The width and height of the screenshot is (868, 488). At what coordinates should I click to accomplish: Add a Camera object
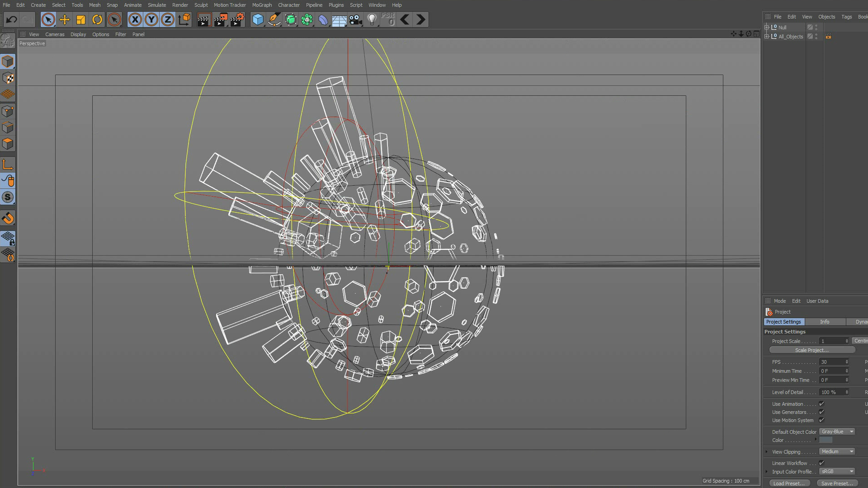click(x=355, y=19)
